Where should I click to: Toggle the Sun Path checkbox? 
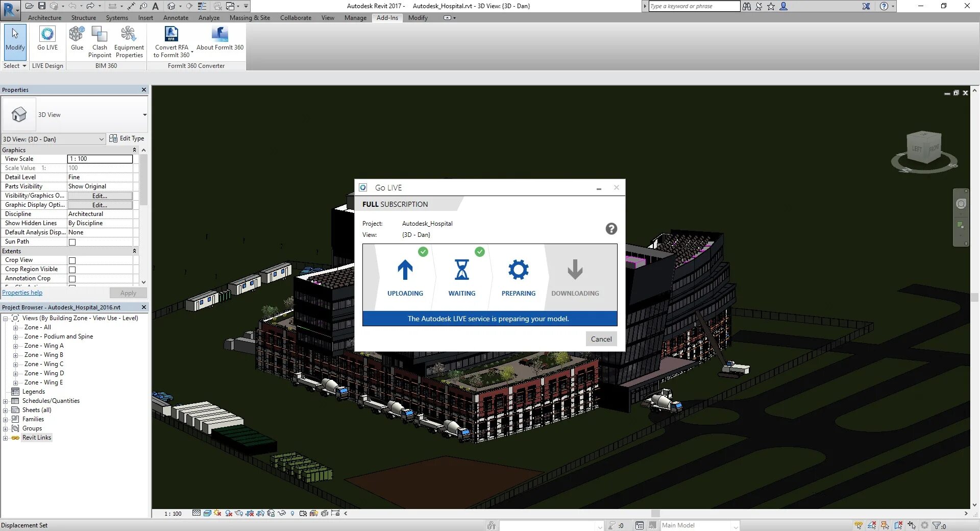72,242
